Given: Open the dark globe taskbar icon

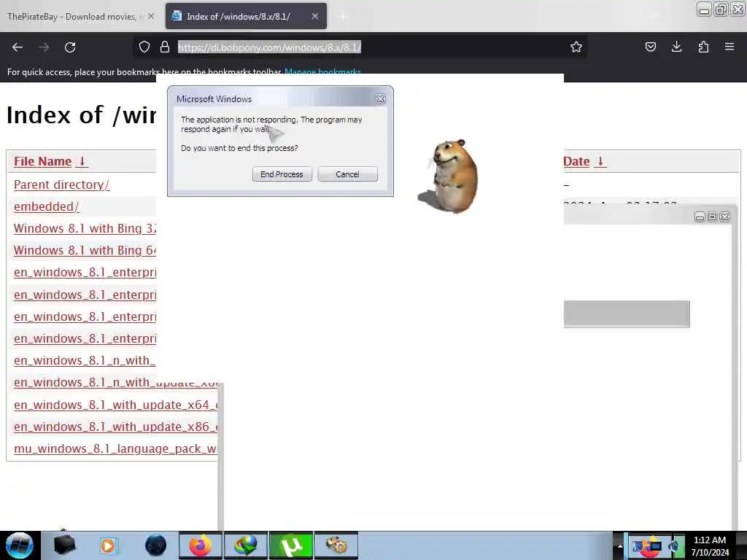Looking at the screenshot, I should [155, 545].
